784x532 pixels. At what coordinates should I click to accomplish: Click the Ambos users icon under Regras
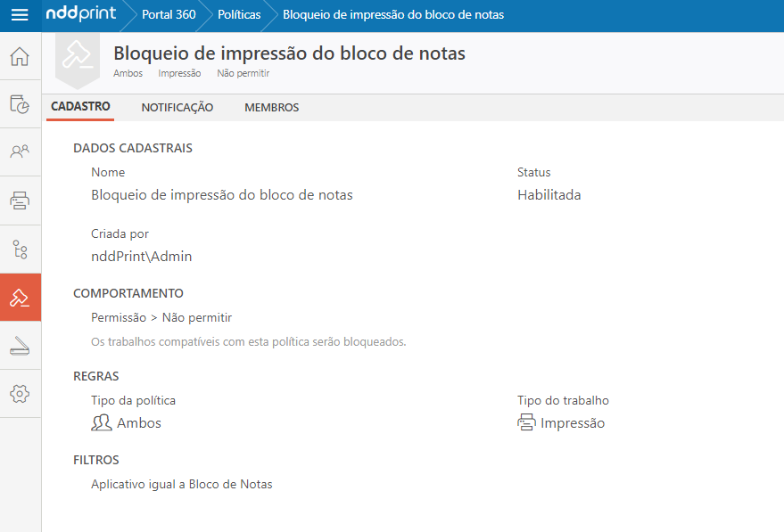tap(102, 423)
